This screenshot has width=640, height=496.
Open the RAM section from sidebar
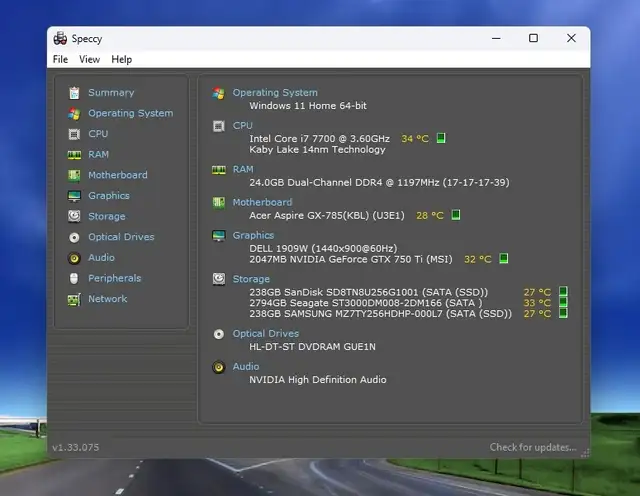pos(98,154)
